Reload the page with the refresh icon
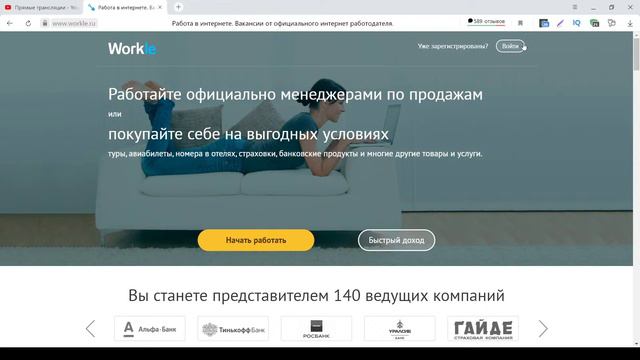This screenshot has height=360, width=640. pos(28,23)
